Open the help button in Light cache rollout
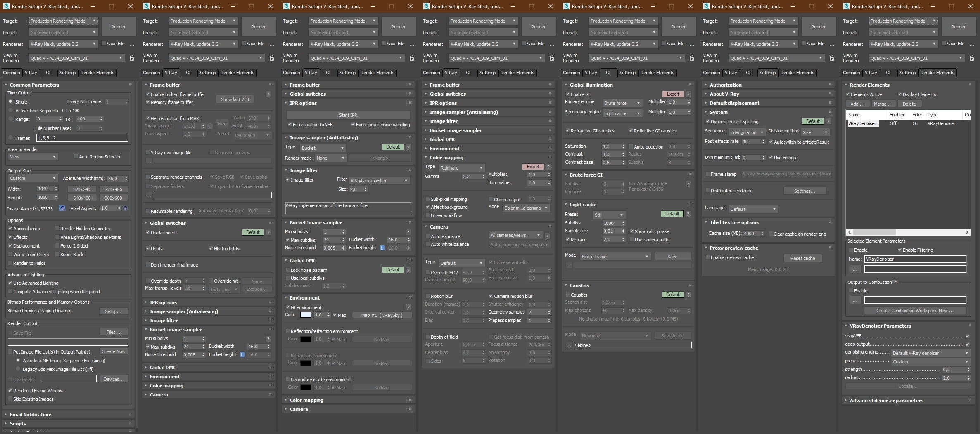 688,214
